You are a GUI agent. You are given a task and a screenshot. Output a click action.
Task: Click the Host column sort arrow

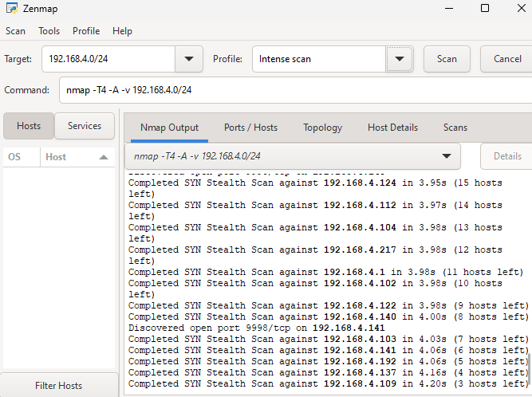point(104,157)
